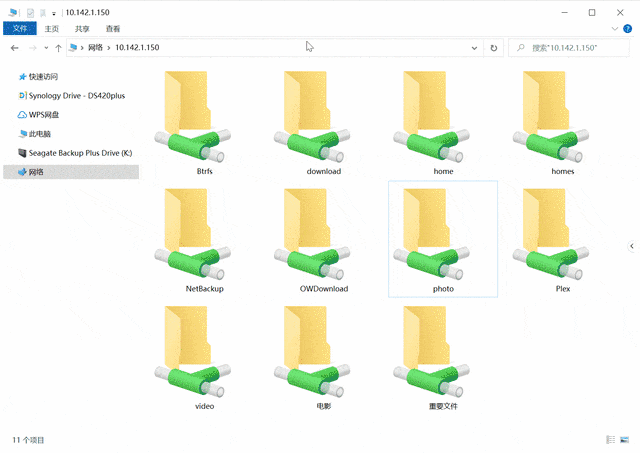
Task: Select the homes shared folder icon
Action: point(551,117)
